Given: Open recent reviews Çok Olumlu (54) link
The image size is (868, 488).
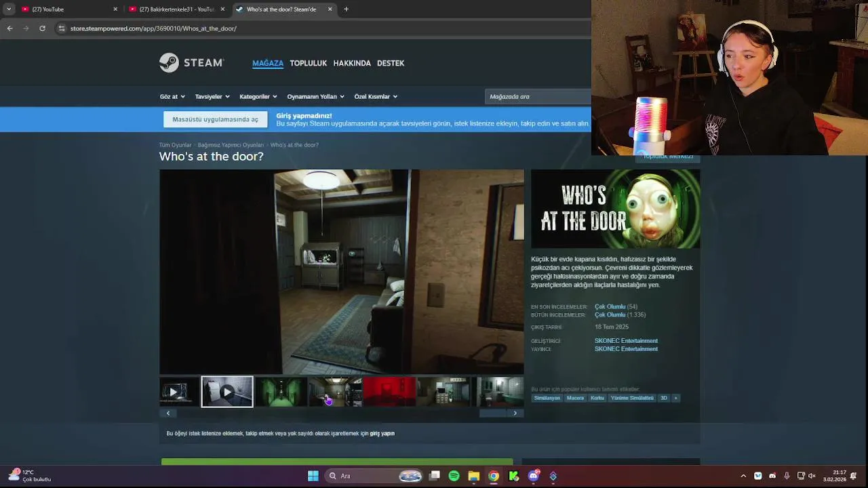Looking at the screenshot, I should [616, 306].
